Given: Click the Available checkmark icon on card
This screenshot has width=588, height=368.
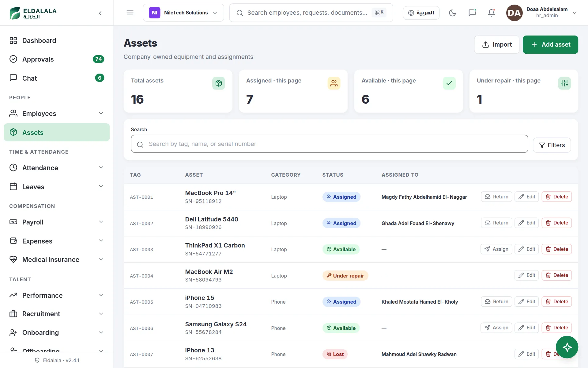Looking at the screenshot, I should click(449, 83).
